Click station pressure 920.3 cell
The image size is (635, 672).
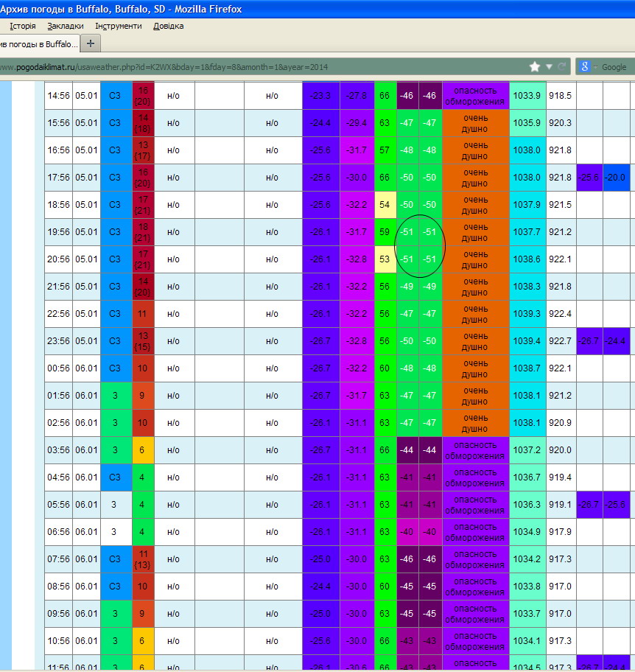pyautogui.click(x=561, y=123)
